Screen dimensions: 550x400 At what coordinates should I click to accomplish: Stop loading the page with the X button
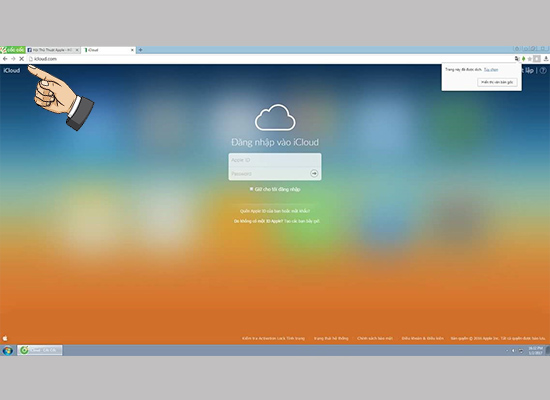click(21, 59)
